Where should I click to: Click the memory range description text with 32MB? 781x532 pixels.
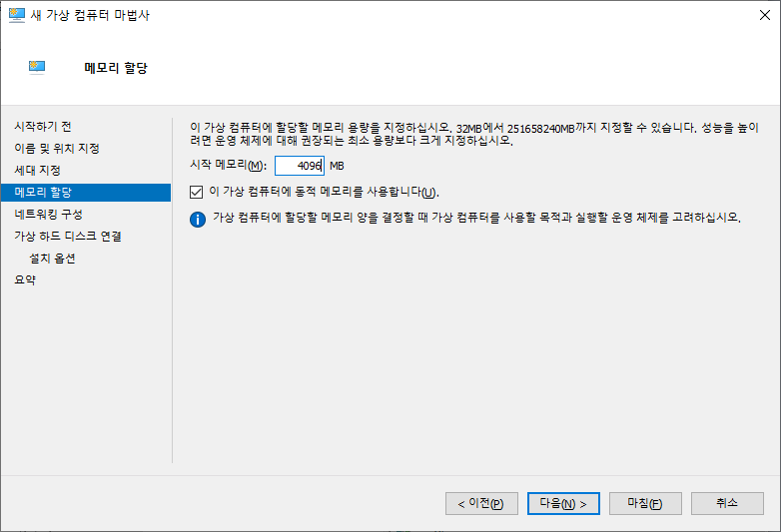pyautogui.click(x=474, y=134)
